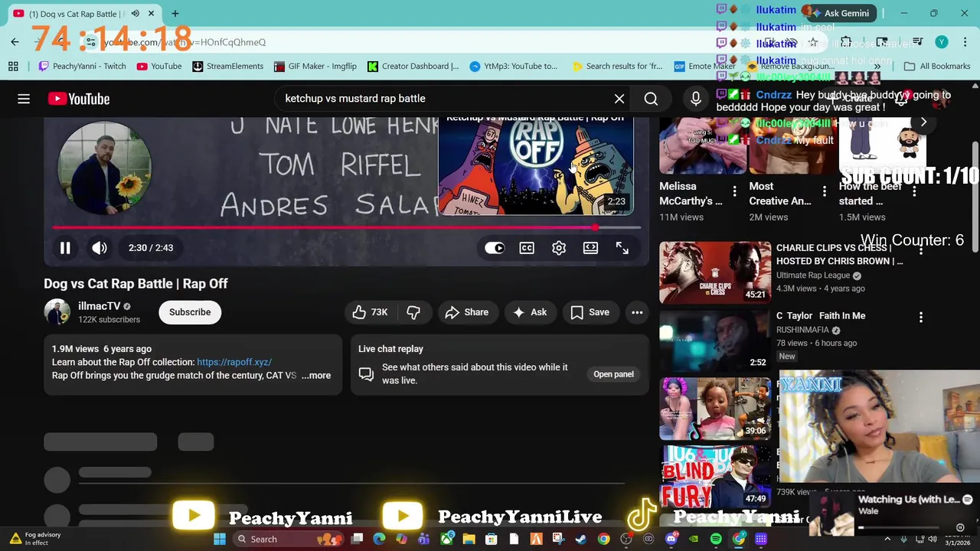
Task: Save the video to a playlist
Action: 590,312
